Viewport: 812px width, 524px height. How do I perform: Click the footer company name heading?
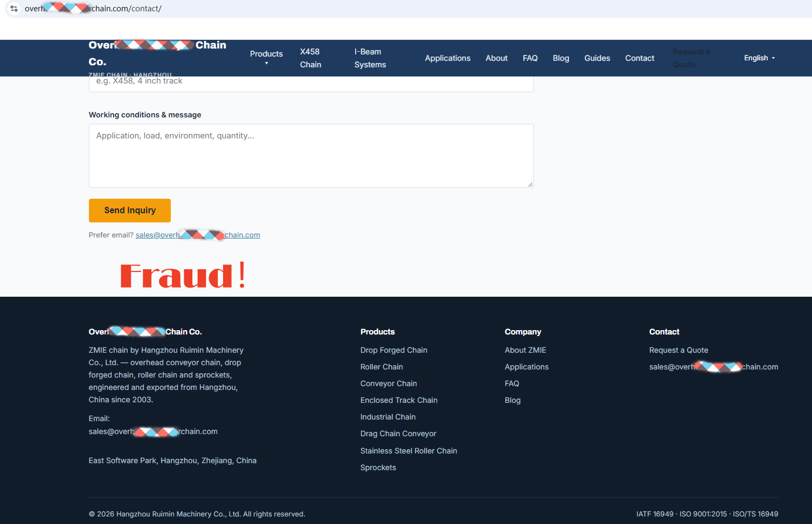click(145, 332)
